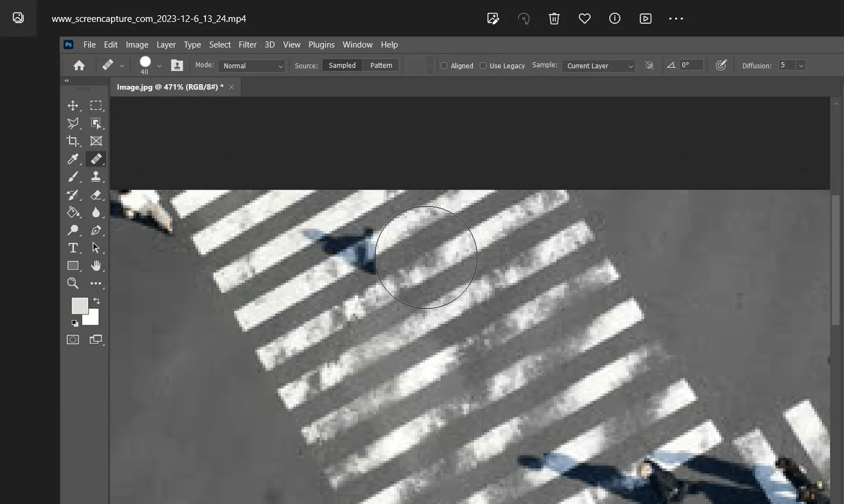The width and height of the screenshot is (844, 504).
Task: Change the screen mode
Action: pos(96,339)
